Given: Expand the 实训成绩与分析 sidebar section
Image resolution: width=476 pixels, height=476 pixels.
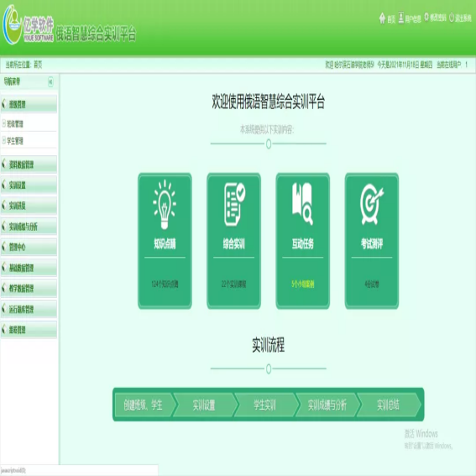Looking at the screenshot, I should click(x=29, y=226).
